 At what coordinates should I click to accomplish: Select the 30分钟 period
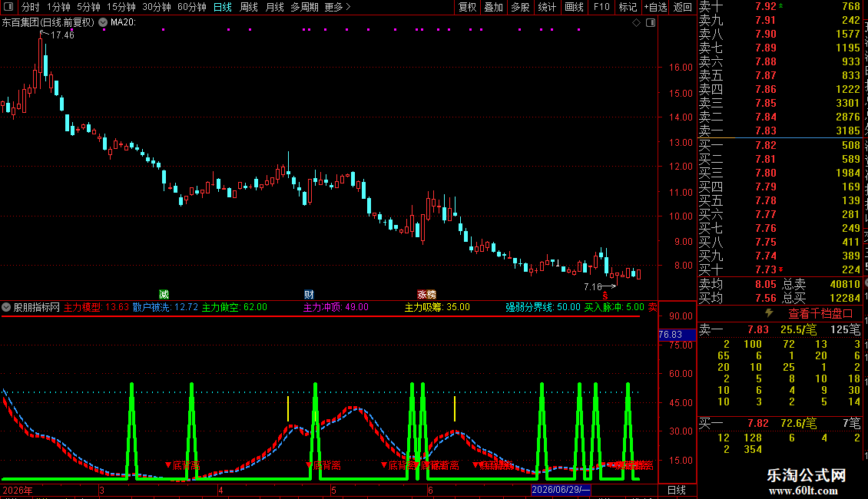pyautogui.click(x=157, y=7)
